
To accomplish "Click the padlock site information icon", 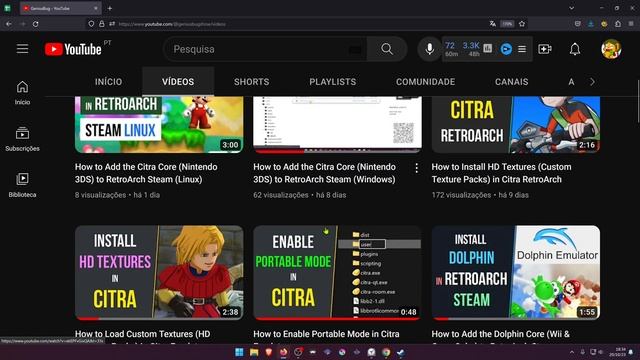I will [102, 24].
